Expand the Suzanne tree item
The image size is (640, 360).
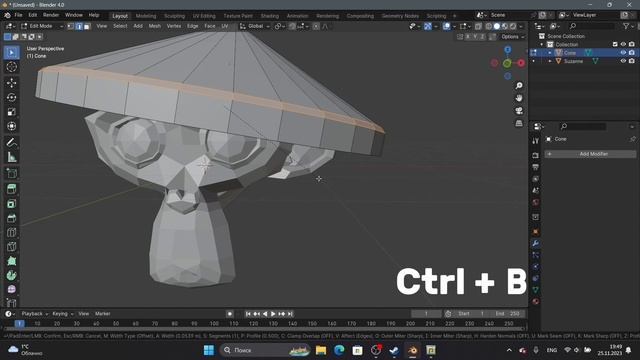(550, 61)
